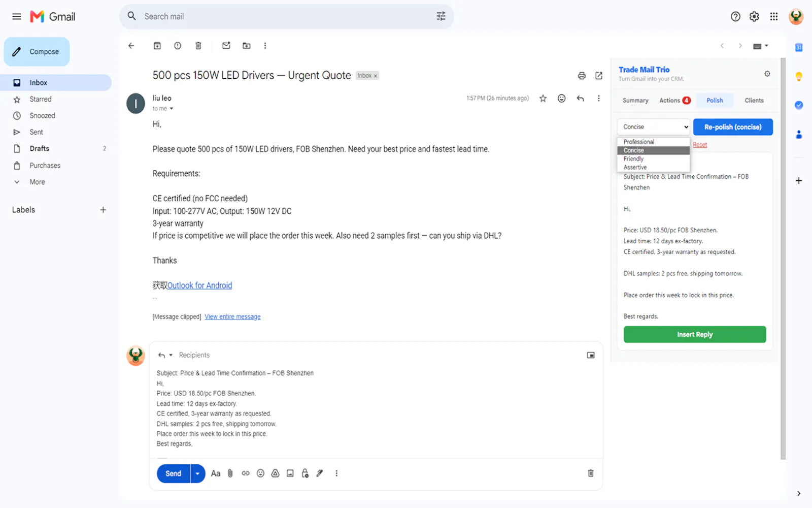Move conversation to a folder
This screenshot has height=508, width=812.
pos(247,46)
